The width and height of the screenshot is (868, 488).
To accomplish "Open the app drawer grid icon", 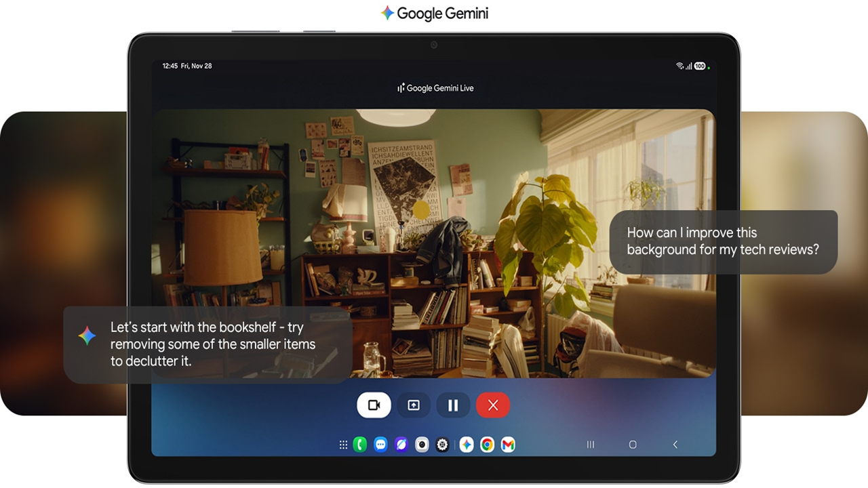I will point(343,445).
